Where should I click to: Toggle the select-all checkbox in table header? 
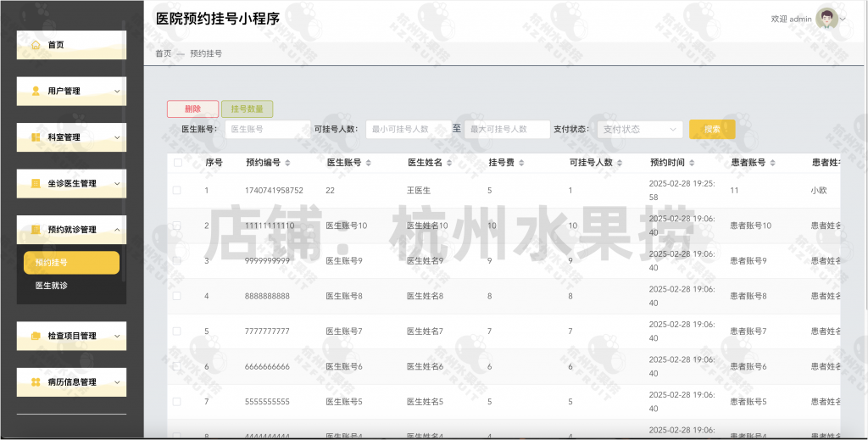click(x=178, y=163)
